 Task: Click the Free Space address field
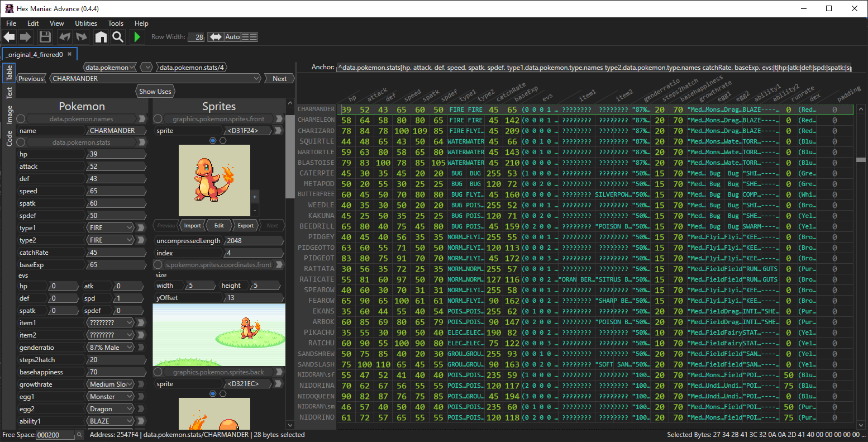pos(55,435)
